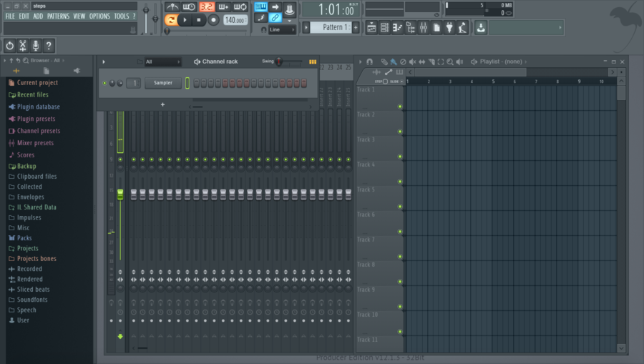644x364 pixels.
Task: Expand the Plugin database entry
Action: pos(34,107)
